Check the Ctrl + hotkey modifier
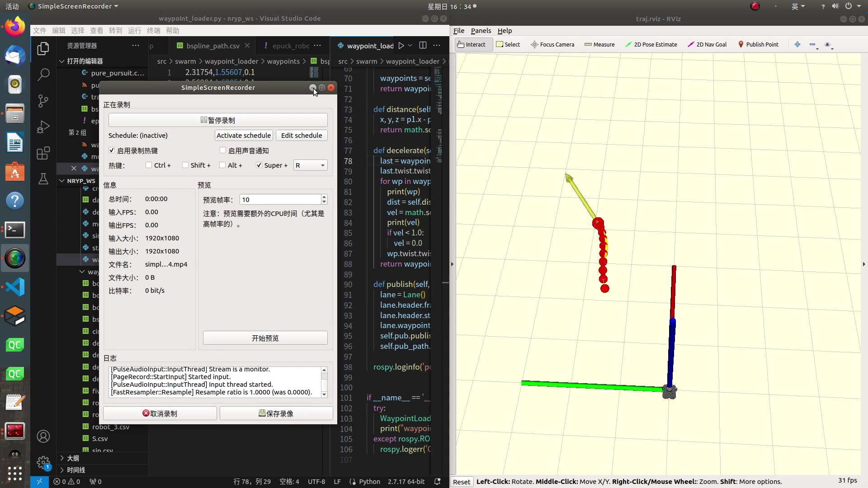868x488 pixels. click(149, 165)
